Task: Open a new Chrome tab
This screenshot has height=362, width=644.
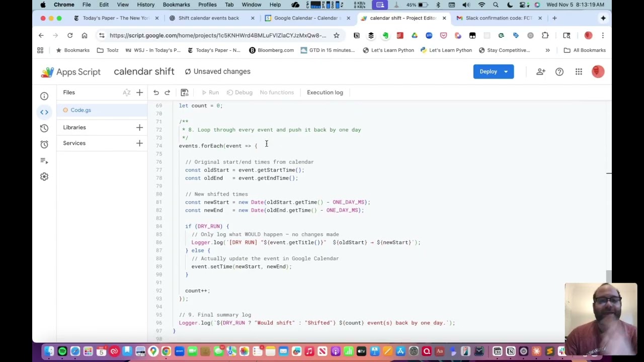Action: pos(554,18)
